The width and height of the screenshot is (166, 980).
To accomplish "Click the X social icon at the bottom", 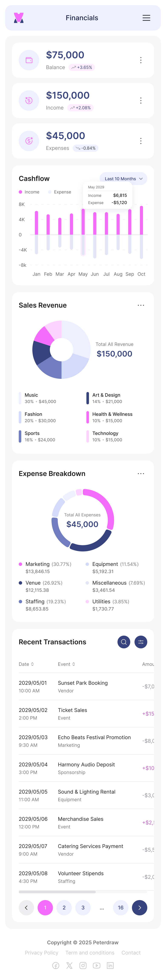I will point(69,965).
